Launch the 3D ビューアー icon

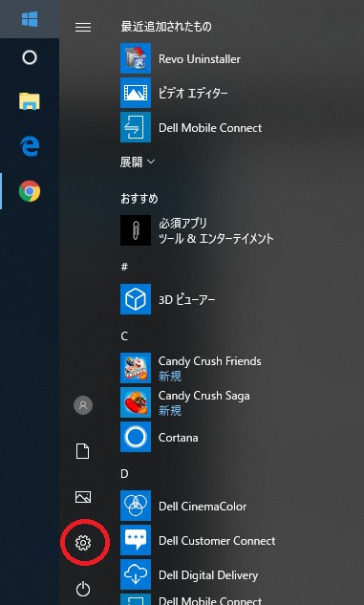136,299
